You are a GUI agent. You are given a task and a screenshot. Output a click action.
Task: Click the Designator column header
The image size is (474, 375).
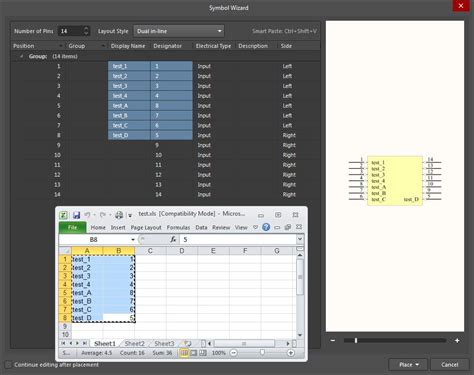(x=168, y=46)
